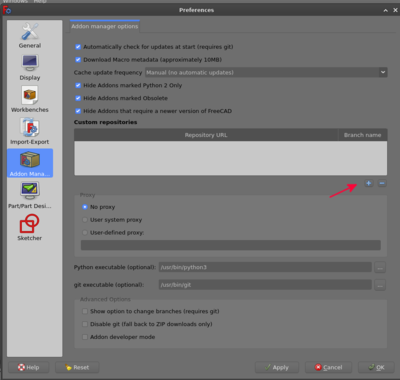The height and width of the screenshot is (380, 400).
Task: Toggle automatically check for updates at start
Action: point(78,47)
